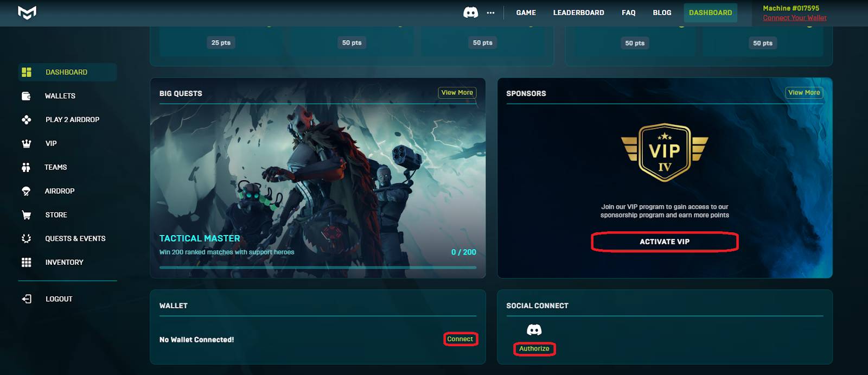The height and width of the screenshot is (375, 868).
Task: Click the 25 pts reward badge
Action: [221, 43]
